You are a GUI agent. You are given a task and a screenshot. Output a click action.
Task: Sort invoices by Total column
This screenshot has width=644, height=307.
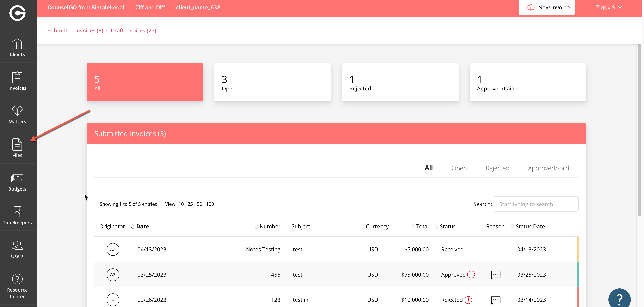tap(422, 226)
